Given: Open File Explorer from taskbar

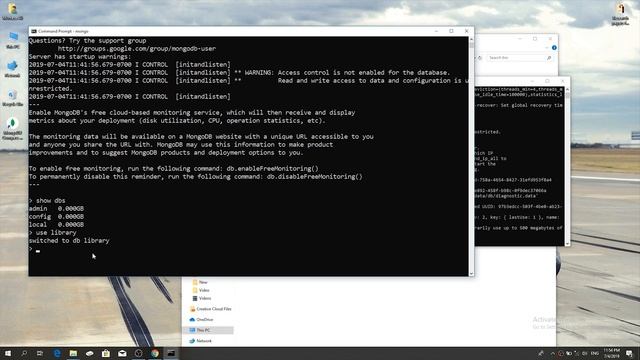Looking at the screenshot, I should point(73,353).
